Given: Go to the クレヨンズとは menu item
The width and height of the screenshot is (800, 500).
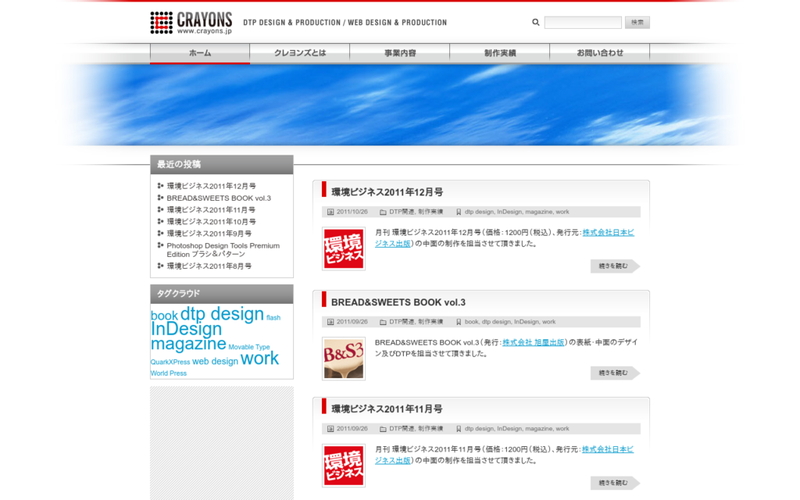Looking at the screenshot, I should (300, 53).
